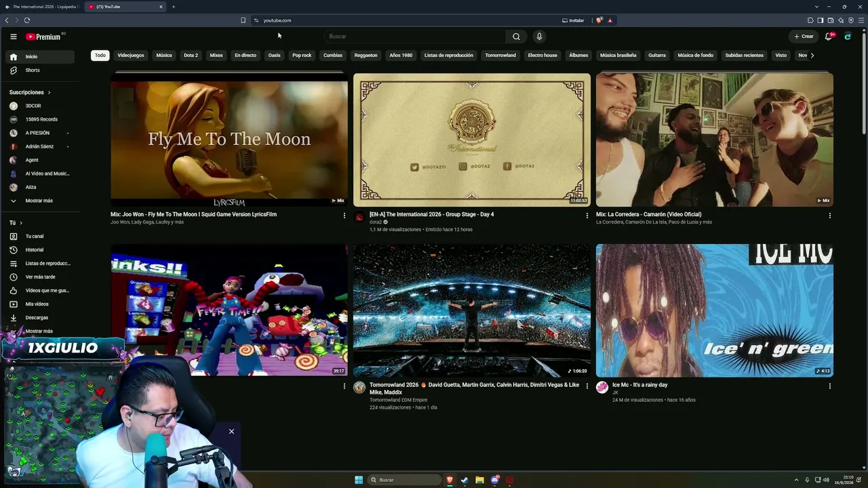Select the Dota 2 filter chip
Screen dimensions: 868x488
191,56
